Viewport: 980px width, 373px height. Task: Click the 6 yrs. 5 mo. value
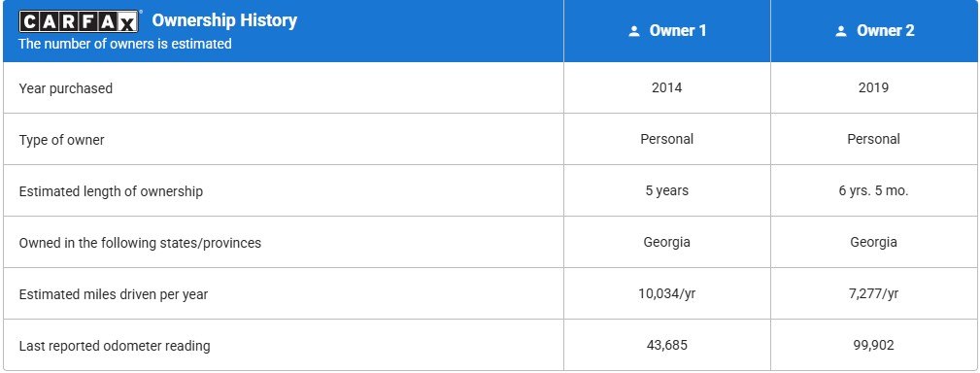tap(874, 191)
